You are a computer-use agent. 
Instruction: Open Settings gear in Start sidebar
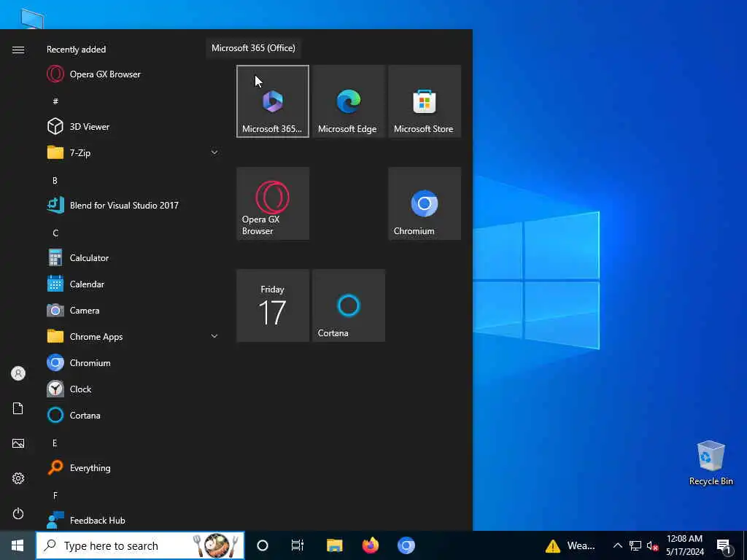pos(18,478)
